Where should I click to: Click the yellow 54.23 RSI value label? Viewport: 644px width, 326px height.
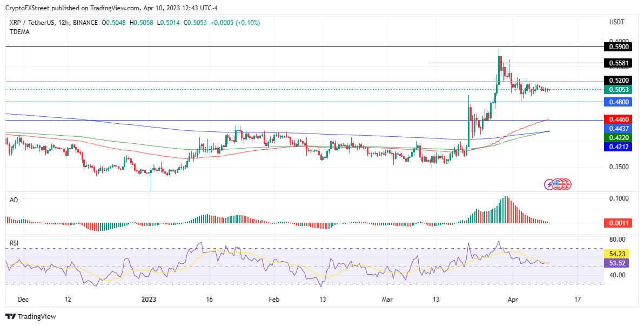(618, 254)
